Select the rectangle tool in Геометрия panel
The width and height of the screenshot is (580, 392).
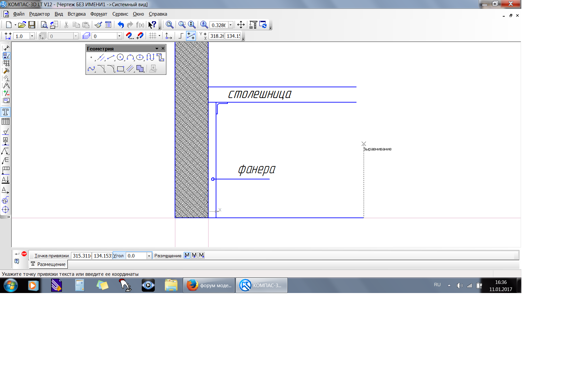(x=121, y=69)
